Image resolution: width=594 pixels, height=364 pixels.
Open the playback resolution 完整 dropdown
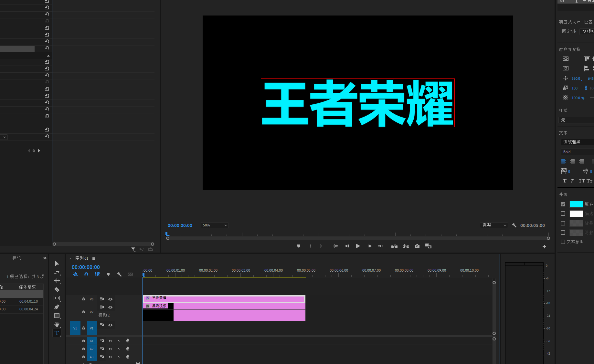tap(494, 225)
